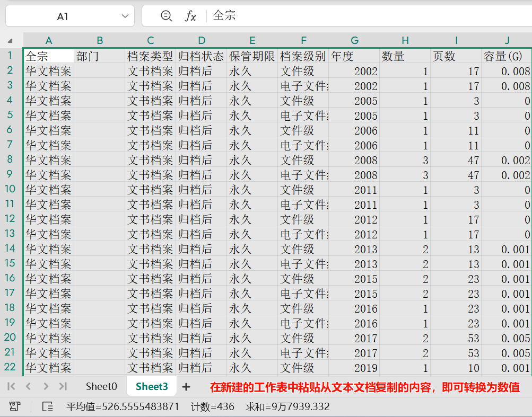Select column J header

click(x=507, y=40)
